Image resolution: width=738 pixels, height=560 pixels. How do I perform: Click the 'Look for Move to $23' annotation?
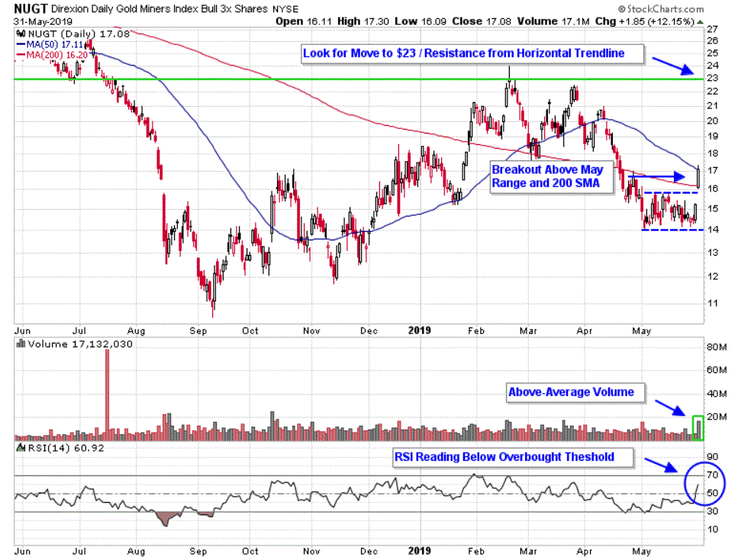pyautogui.click(x=472, y=53)
